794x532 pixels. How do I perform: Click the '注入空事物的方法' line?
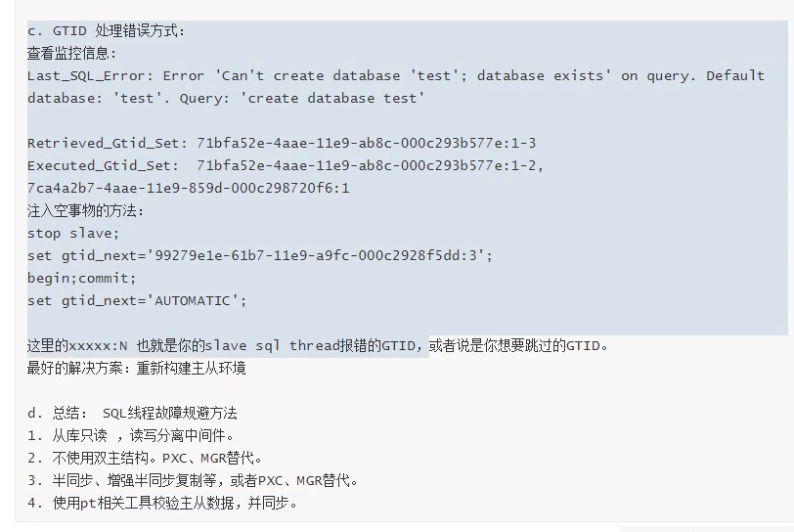pos(85,210)
